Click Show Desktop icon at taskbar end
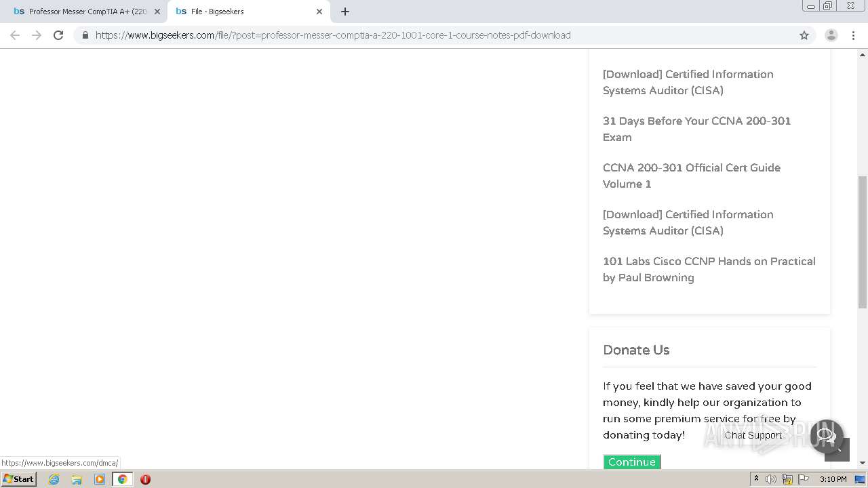The width and height of the screenshot is (868, 488). [x=860, y=479]
